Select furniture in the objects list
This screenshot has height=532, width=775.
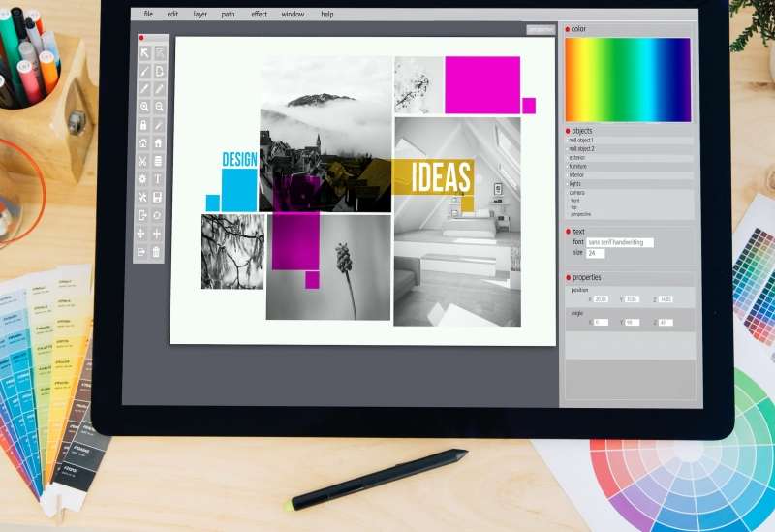[x=579, y=166]
